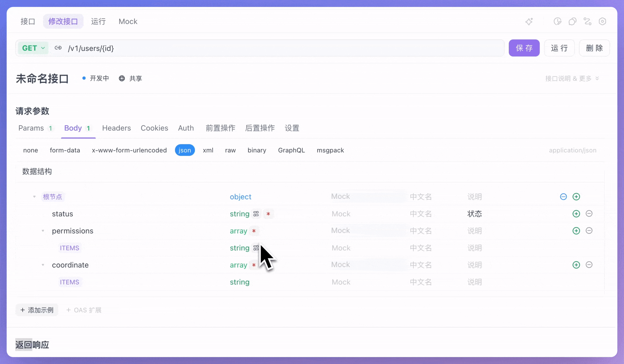Click the route/flow icon in the top bar
The width and height of the screenshot is (624, 364).
(587, 22)
